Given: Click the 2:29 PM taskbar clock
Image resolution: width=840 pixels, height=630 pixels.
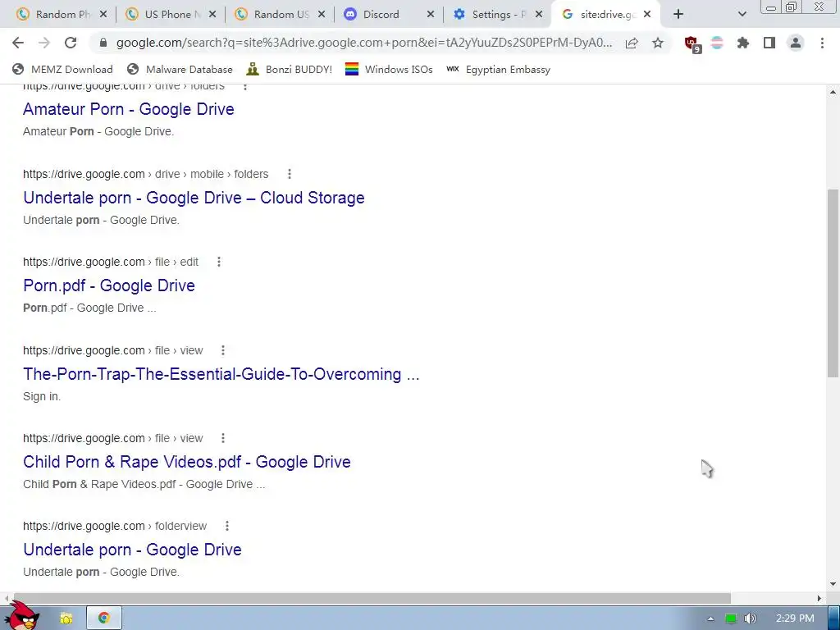Looking at the screenshot, I should (795, 619).
